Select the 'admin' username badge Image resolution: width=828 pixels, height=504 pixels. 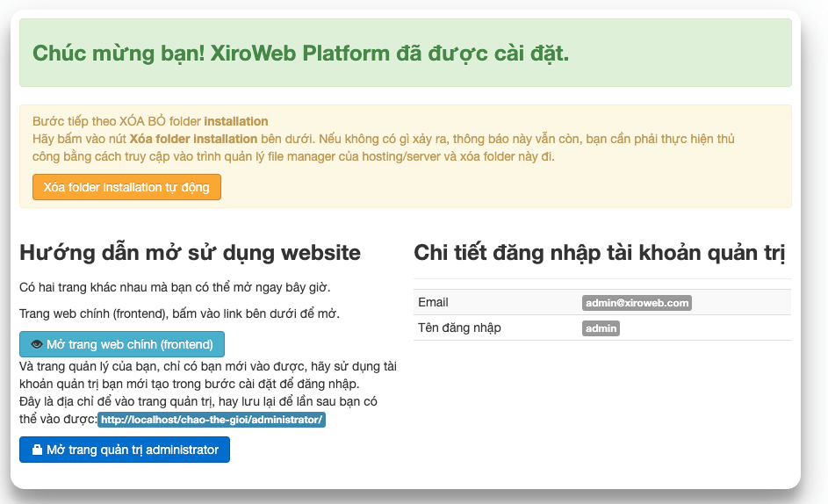click(601, 328)
